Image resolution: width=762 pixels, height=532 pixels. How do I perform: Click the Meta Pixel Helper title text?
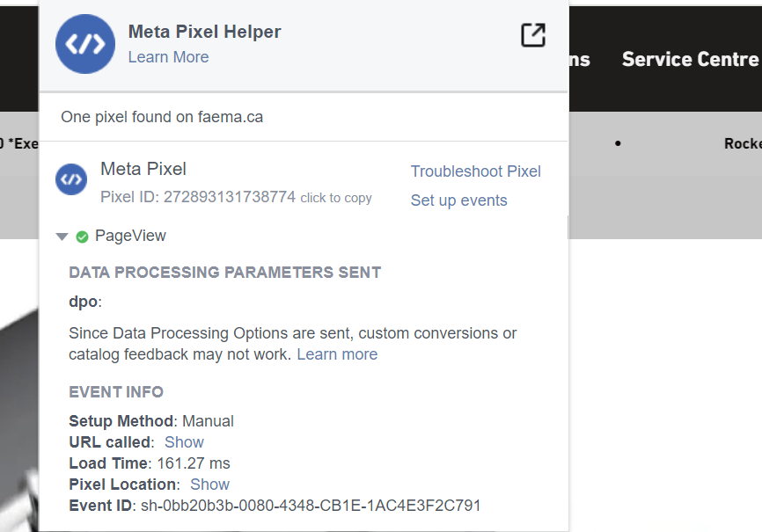click(x=204, y=32)
